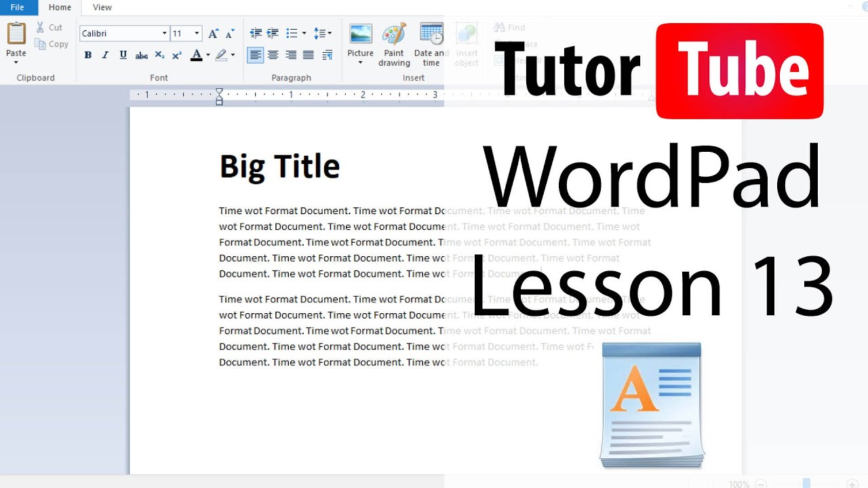
Task: Expand the Paste options arrow
Action: coord(16,62)
